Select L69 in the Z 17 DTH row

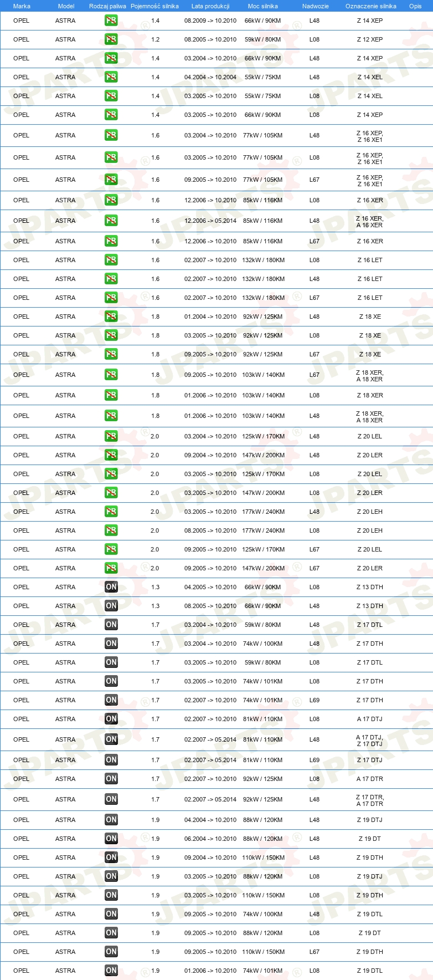point(315,700)
